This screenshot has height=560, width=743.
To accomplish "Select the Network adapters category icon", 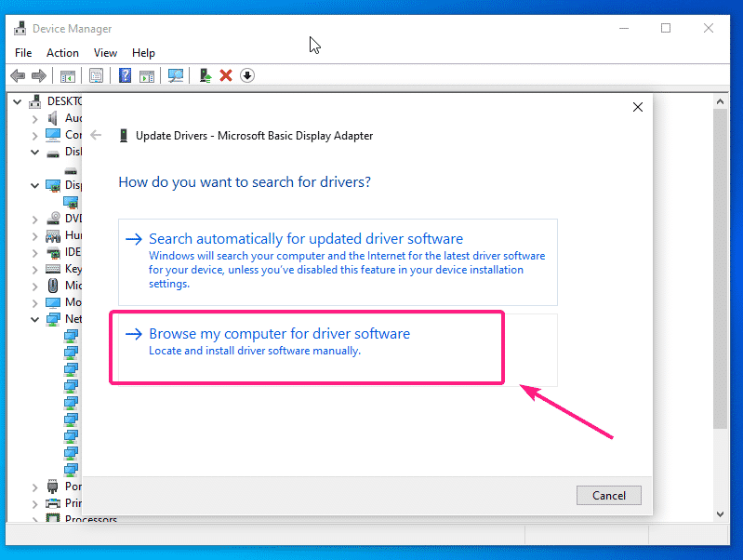I will click(x=53, y=319).
